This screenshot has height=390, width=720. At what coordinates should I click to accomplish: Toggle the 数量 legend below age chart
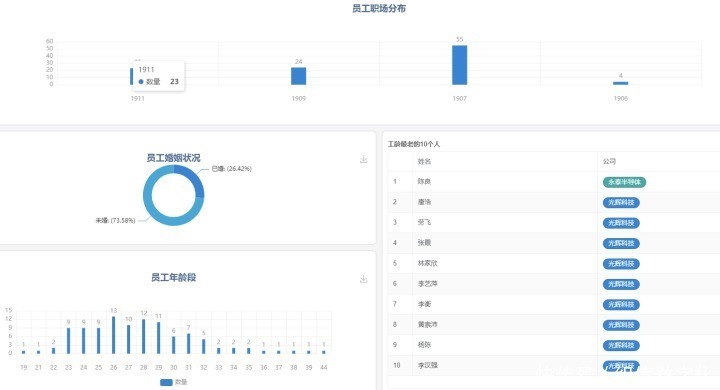pos(174,382)
